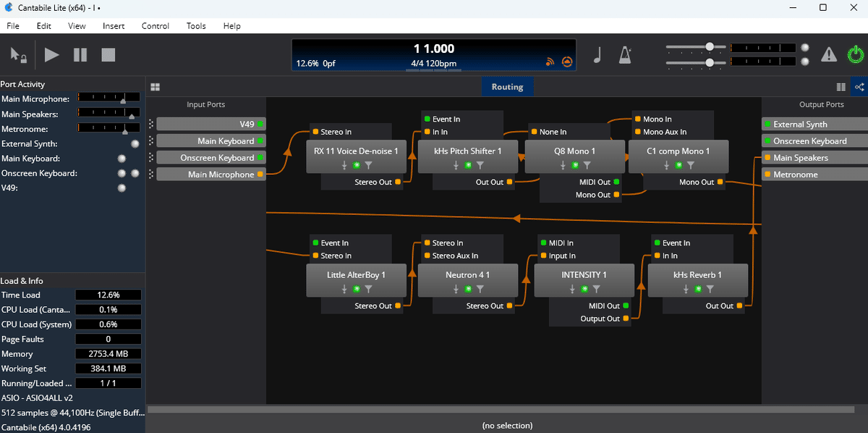Select the V49 input port

(x=211, y=124)
